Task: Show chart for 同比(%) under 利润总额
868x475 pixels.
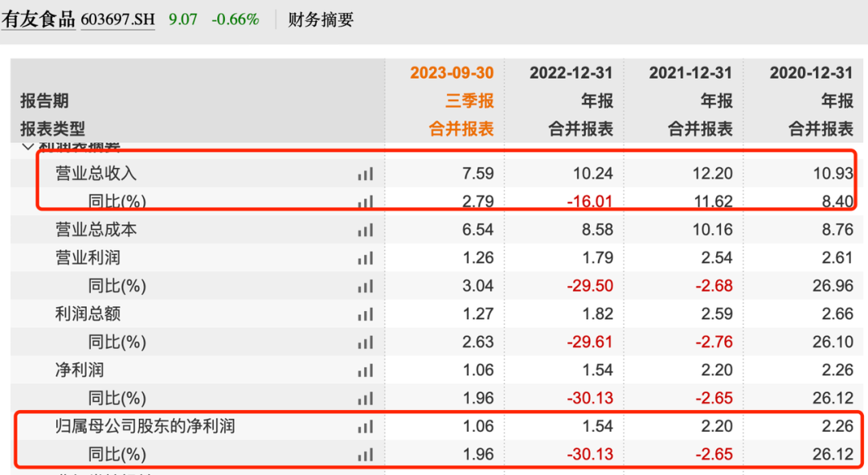Action: tap(366, 342)
